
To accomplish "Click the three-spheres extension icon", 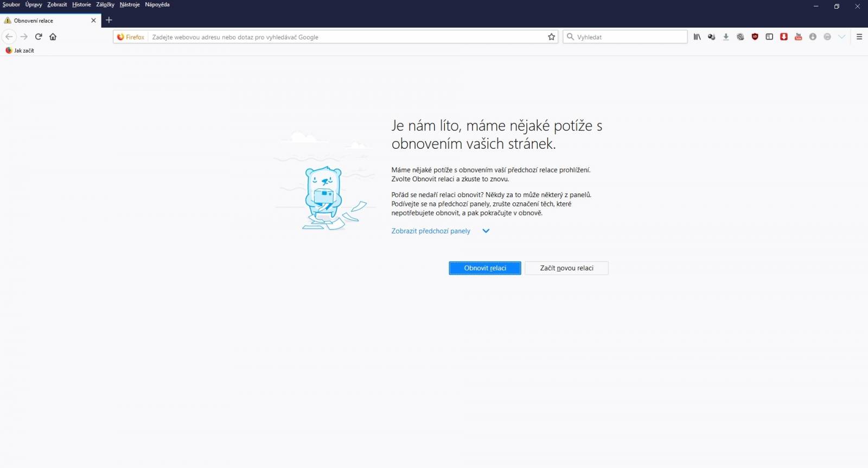I will click(x=711, y=37).
